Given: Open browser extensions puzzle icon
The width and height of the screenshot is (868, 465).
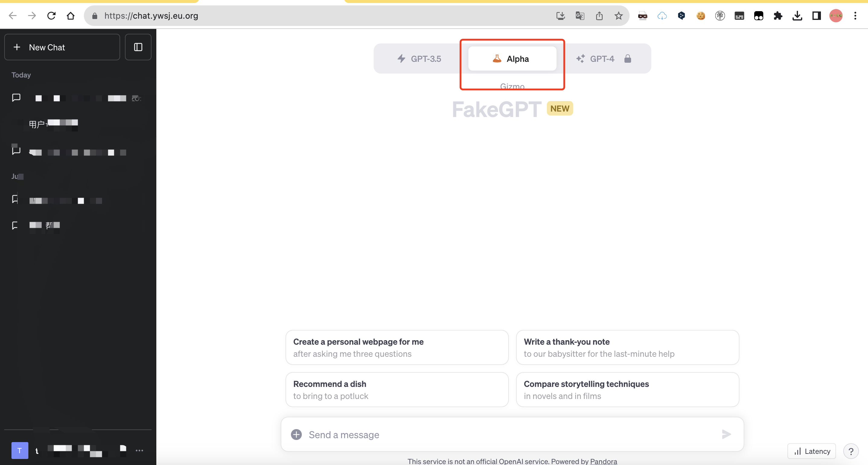Looking at the screenshot, I should pos(778,16).
